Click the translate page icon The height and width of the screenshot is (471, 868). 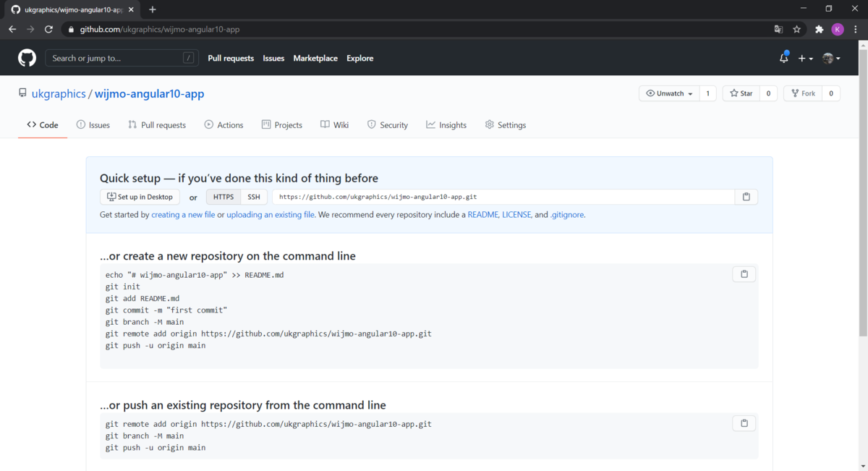click(x=778, y=30)
